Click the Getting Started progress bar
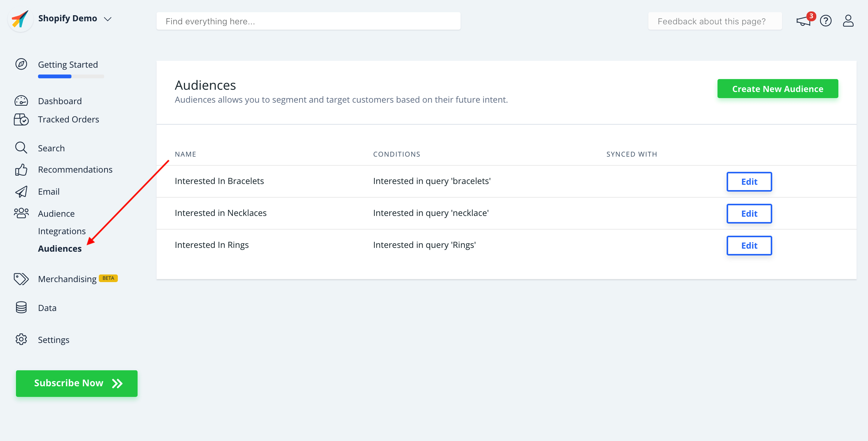 tap(71, 76)
